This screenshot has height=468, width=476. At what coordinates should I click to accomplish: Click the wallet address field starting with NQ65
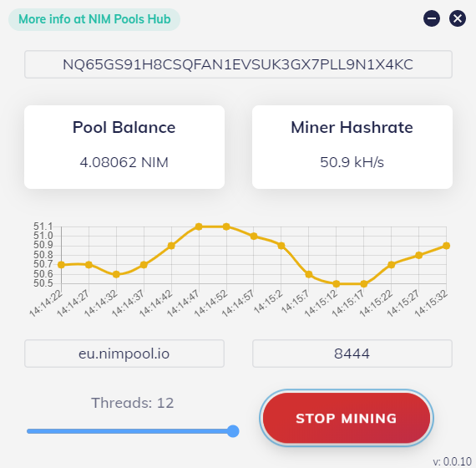238,64
